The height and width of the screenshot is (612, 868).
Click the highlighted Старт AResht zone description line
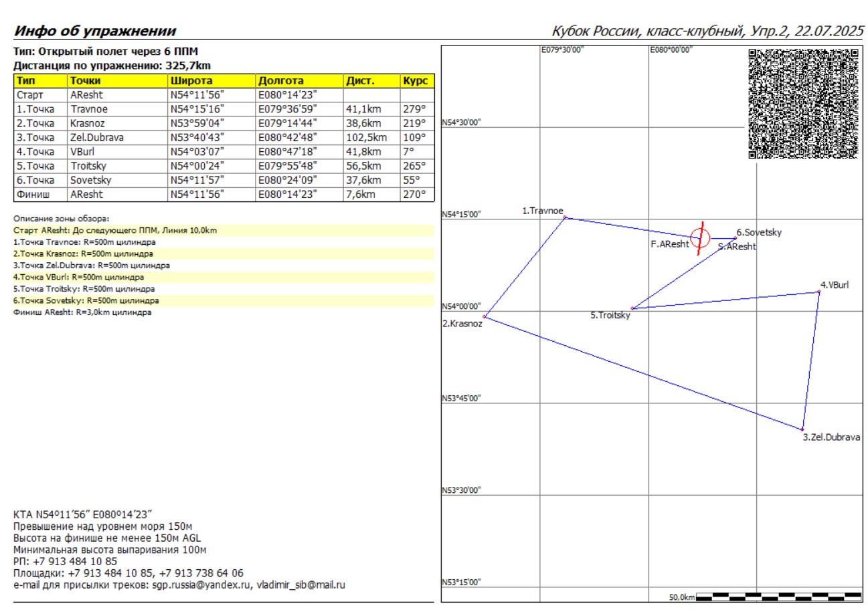point(115,230)
